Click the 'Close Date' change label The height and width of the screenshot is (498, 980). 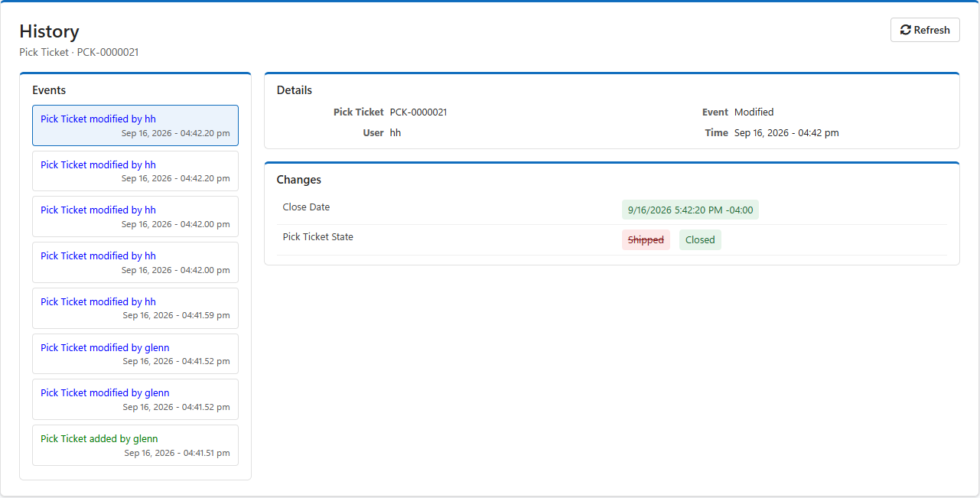[307, 207]
